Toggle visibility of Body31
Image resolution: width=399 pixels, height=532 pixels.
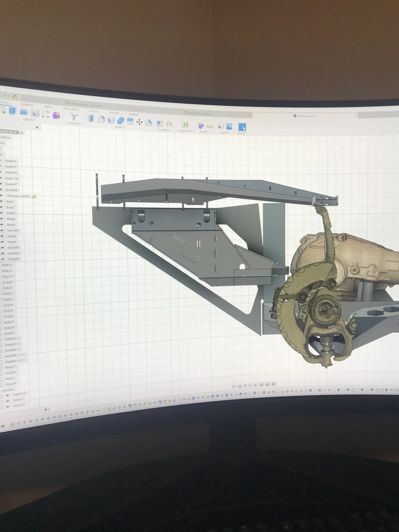(1, 379)
